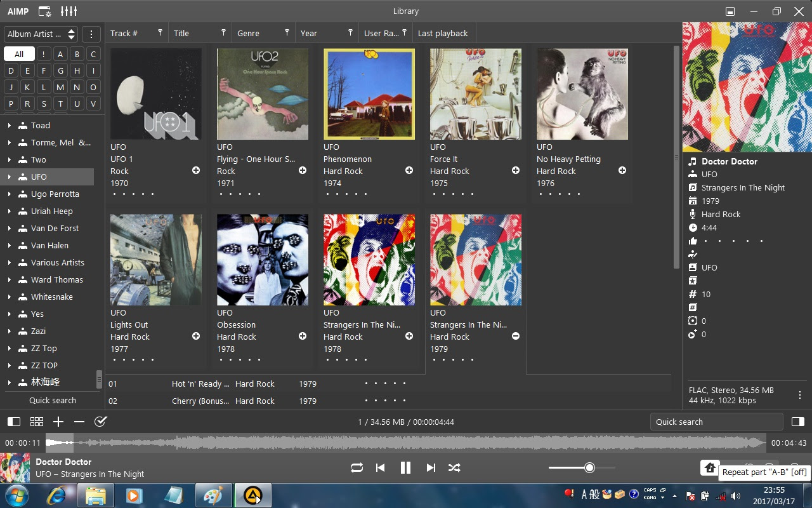
Task: Toggle the right info panel icon
Action: coord(798,422)
